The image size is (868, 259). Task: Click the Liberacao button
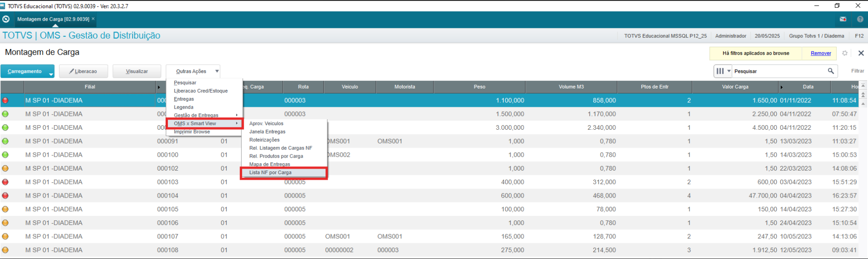83,71
